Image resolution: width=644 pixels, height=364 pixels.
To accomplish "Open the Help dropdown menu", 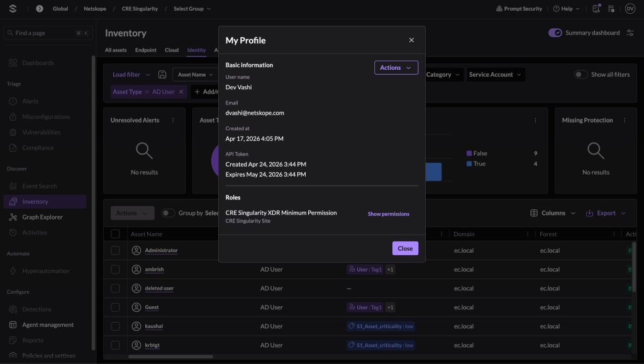I will click(x=567, y=9).
